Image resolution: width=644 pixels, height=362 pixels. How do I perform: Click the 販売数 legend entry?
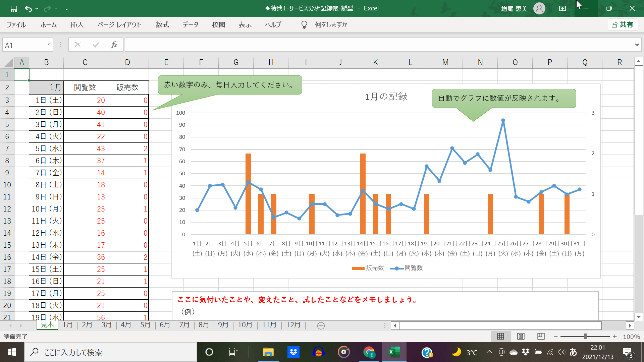(x=368, y=268)
